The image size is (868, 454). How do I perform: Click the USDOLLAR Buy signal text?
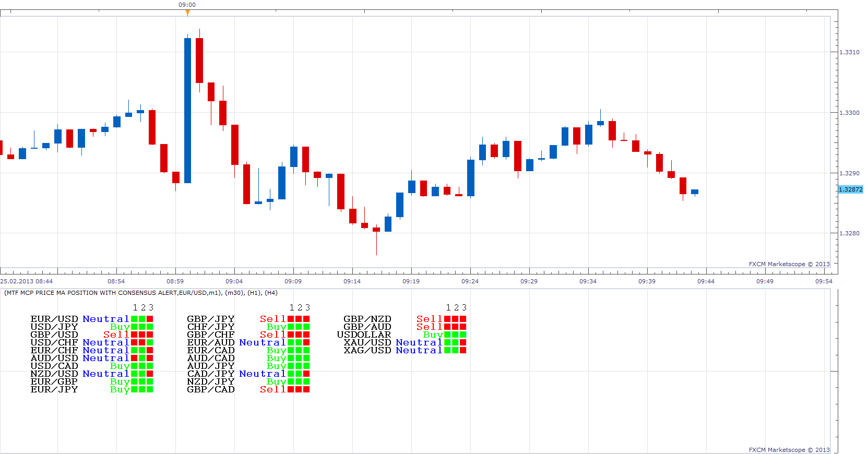click(433, 334)
